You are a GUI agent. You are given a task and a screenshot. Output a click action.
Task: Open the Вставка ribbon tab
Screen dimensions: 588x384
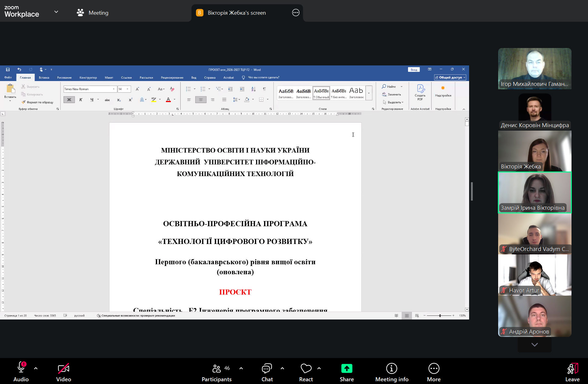pos(44,78)
